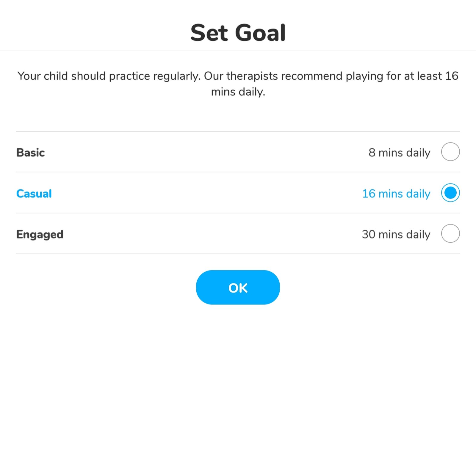Click the "Your child should practice regularly" sentence
The width and height of the screenshot is (476, 468).
(109, 76)
